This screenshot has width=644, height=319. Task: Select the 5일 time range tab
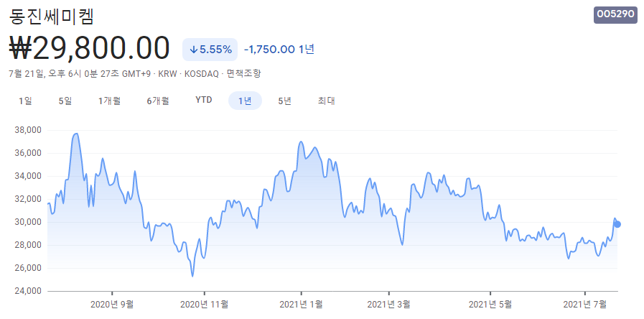click(65, 101)
